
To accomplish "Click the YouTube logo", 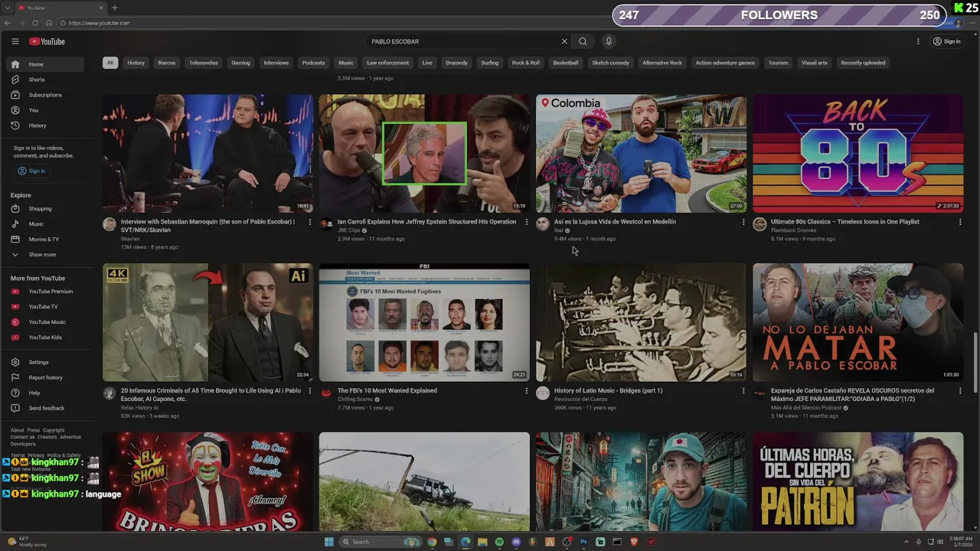I will pyautogui.click(x=47, y=41).
